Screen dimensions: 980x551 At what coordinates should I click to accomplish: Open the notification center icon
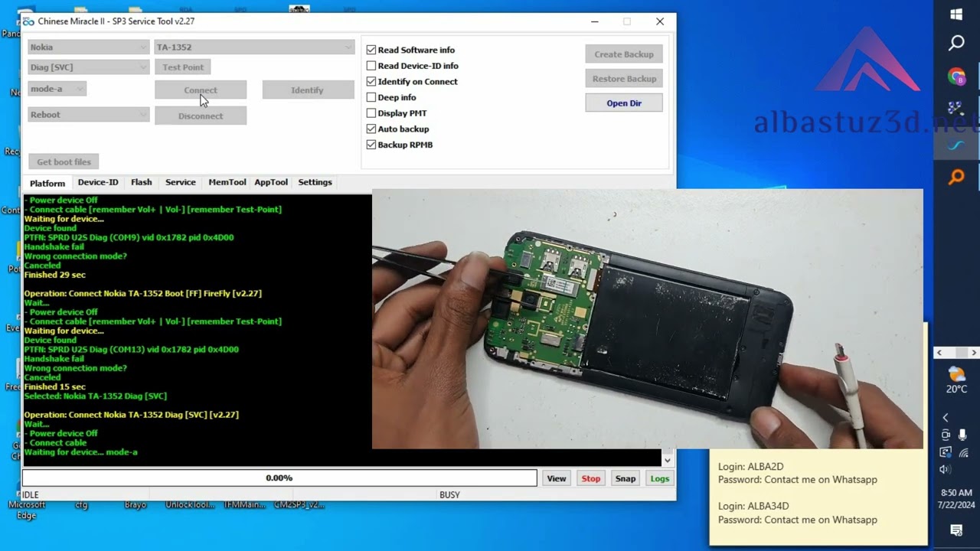pos(956,530)
